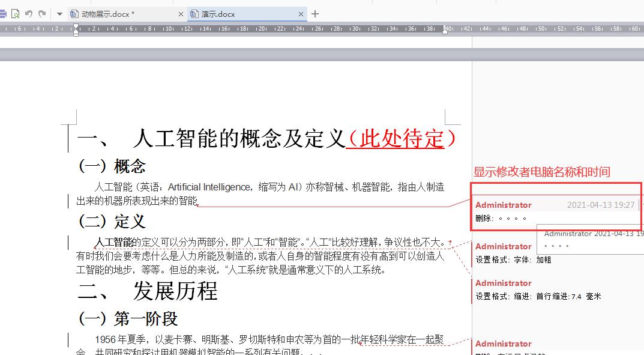The width and height of the screenshot is (644, 355).
Task: Click the text Artificial Intelligence in first paragraph
Action: coord(209,187)
